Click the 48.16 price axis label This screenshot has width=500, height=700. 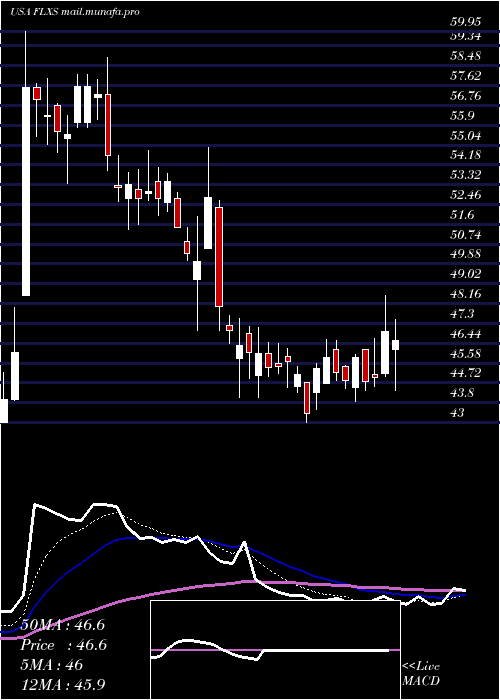tap(466, 294)
